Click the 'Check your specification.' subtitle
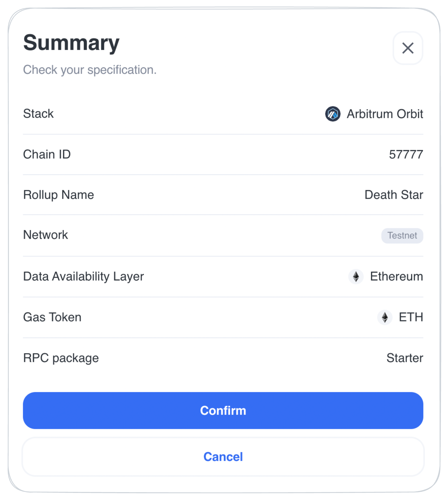 (90, 70)
